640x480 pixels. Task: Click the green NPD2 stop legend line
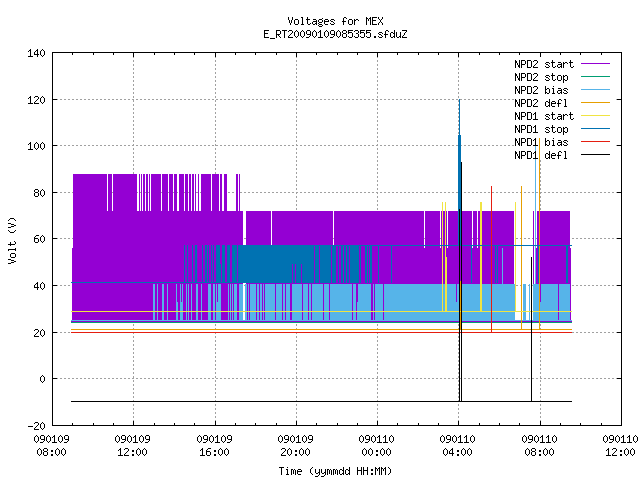(596, 76)
